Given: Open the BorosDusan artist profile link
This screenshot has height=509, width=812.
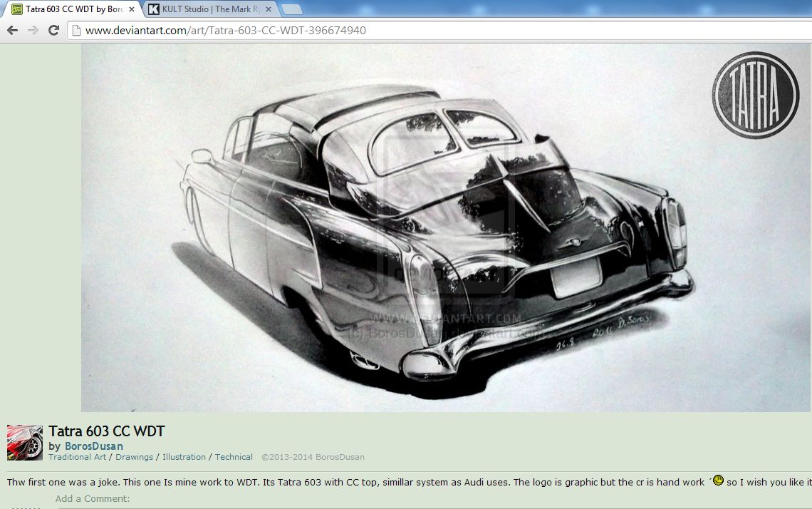Looking at the screenshot, I should click(x=93, y=446).
